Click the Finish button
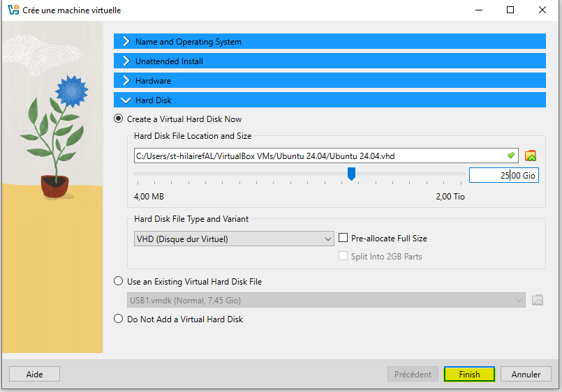 click(469, 375)
